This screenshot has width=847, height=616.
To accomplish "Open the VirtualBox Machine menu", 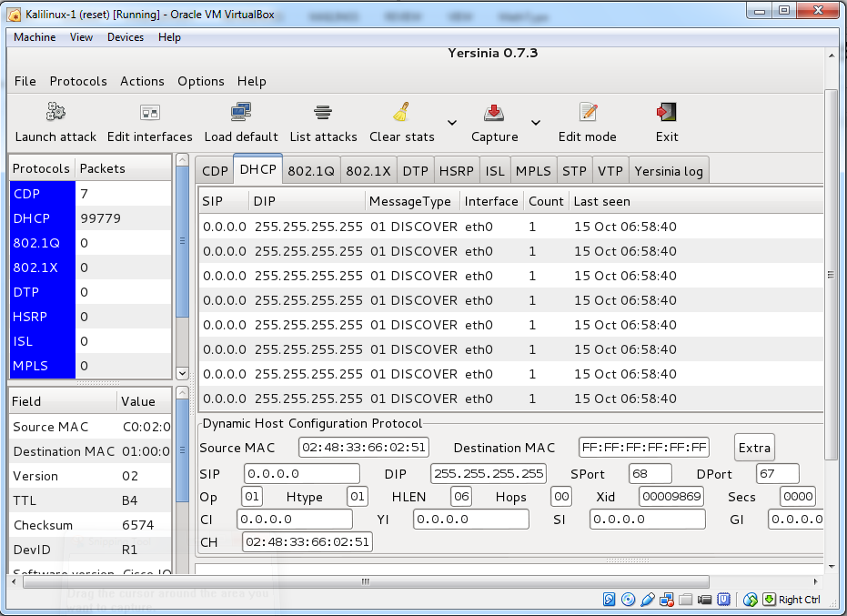I will click(35, 37).
